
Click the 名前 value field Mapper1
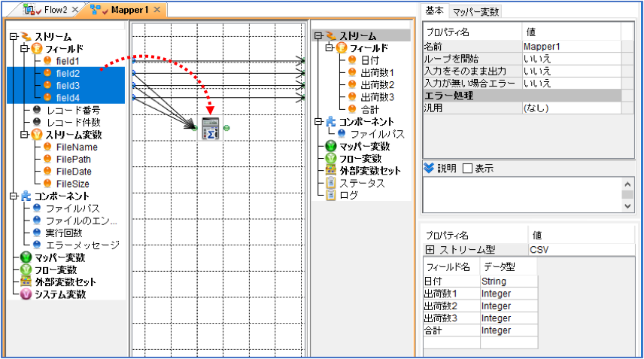tap(571, 47)
